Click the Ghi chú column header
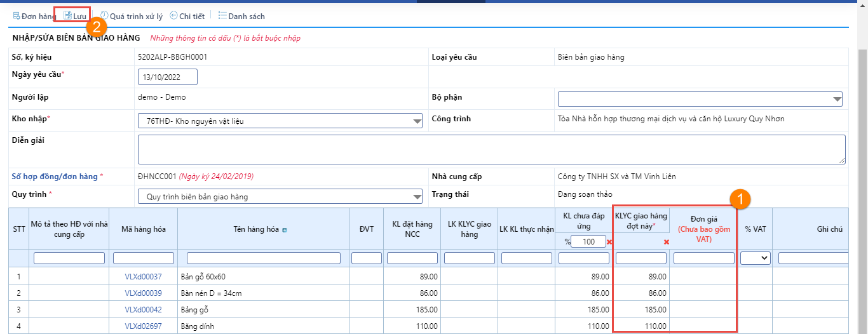Viewport: 868px width, 334px height. click(830, 229)
